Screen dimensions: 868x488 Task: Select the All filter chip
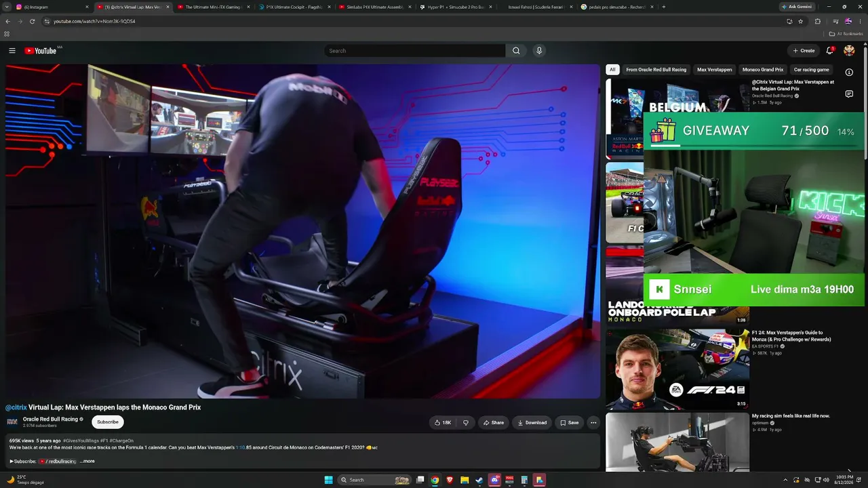(612, 70)
